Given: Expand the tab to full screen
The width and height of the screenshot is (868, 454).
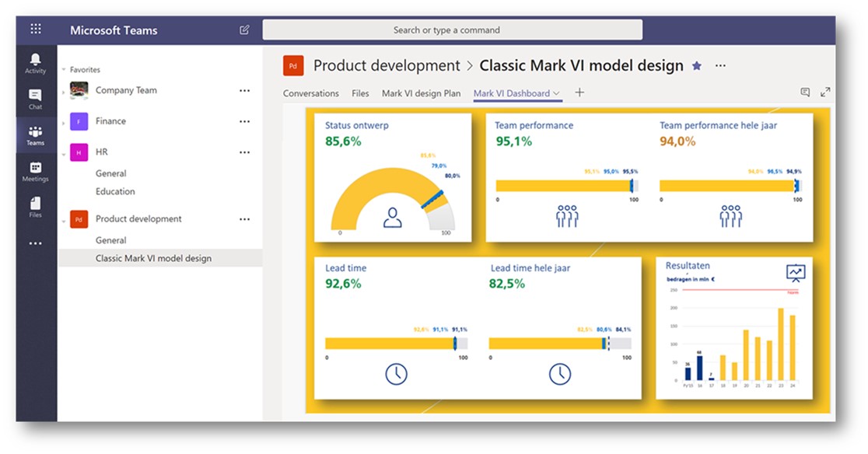Looking at the screenshot, I should [x=825, y=93].
